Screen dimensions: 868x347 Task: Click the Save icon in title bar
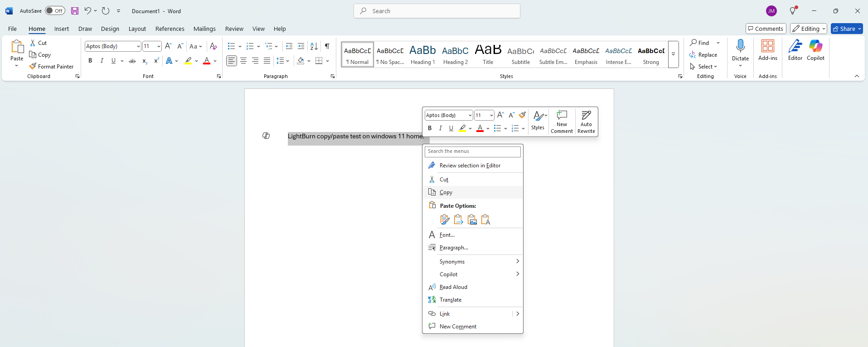click(x=75, y=11)
